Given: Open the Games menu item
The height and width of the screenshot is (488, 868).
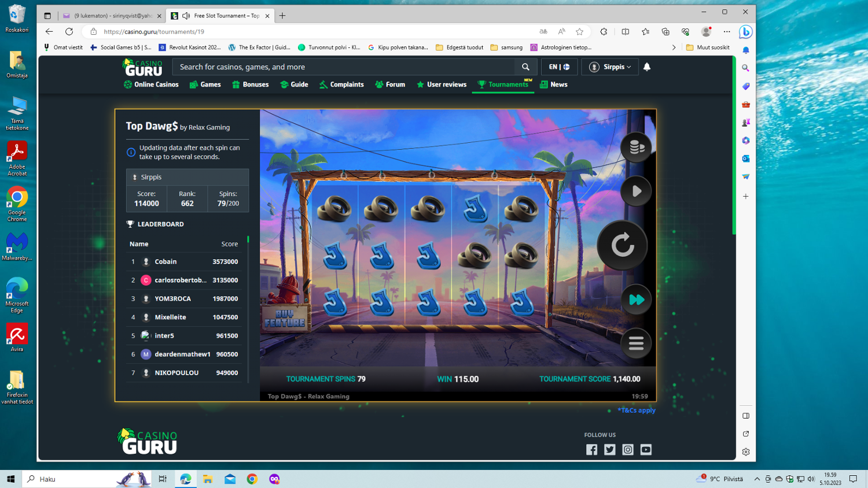Looking at the screenshot, I should 205,84.
